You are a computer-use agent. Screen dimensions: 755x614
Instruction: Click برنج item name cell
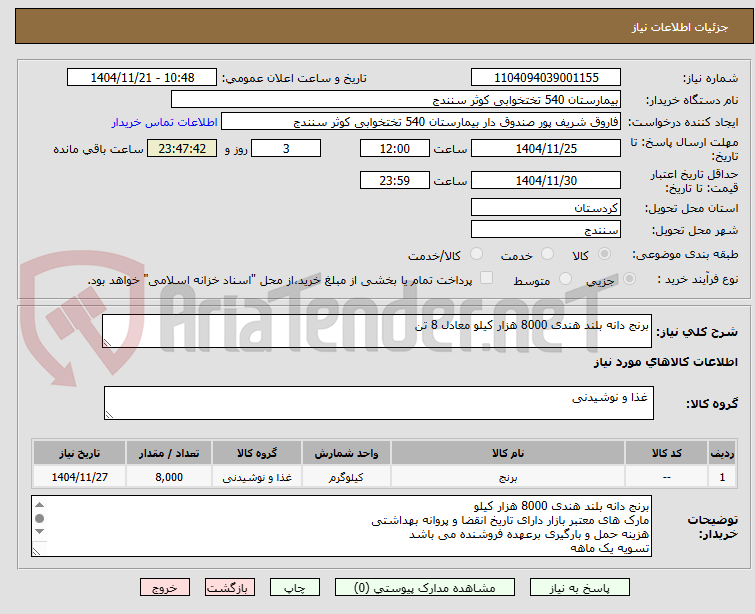tap(508, 477)
